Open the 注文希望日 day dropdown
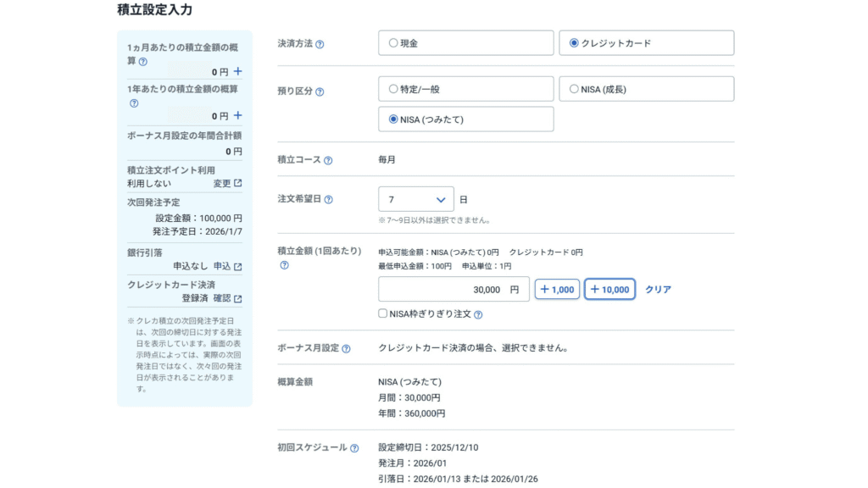 pos(415,200)
